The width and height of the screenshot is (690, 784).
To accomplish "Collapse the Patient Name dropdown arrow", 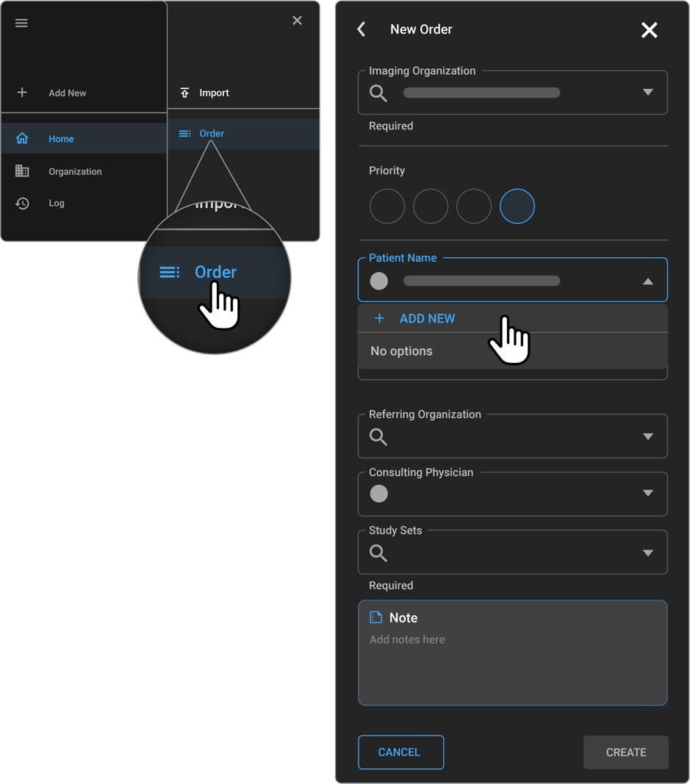I will pos(647,281).
